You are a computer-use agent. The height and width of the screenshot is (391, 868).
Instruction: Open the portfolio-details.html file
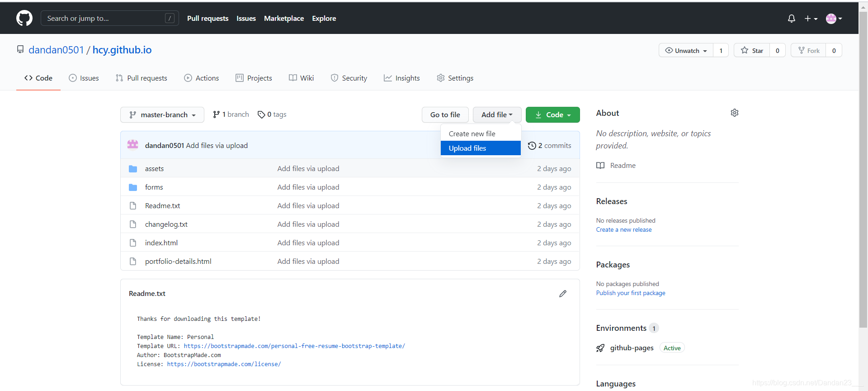coord(178,262)
